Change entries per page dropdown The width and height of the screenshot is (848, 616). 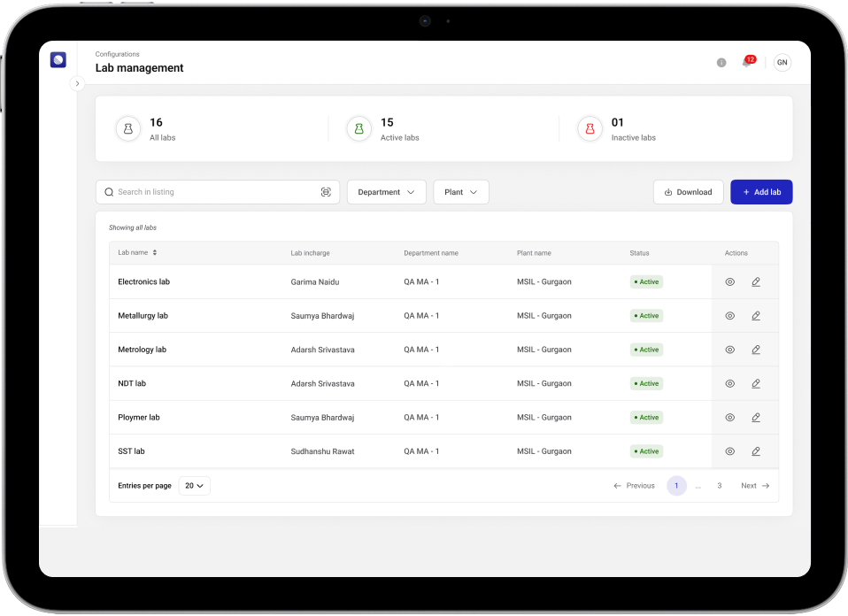pos(194,486)
